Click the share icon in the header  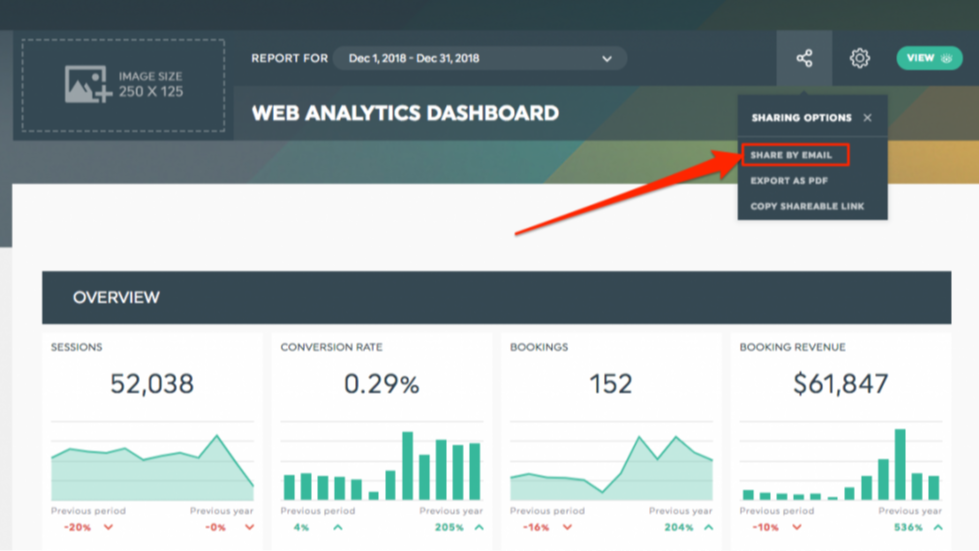pyautogui.click(x=804, y=58)
